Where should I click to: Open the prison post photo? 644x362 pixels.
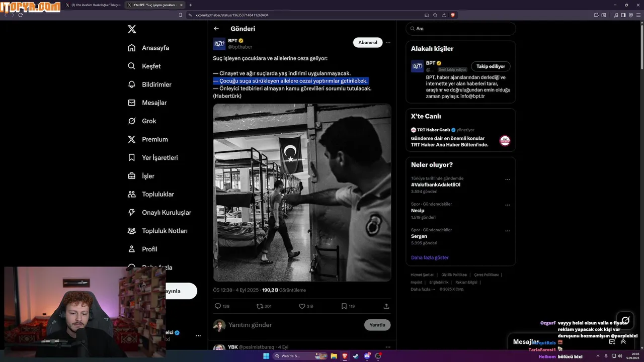[x=302, y=193]
